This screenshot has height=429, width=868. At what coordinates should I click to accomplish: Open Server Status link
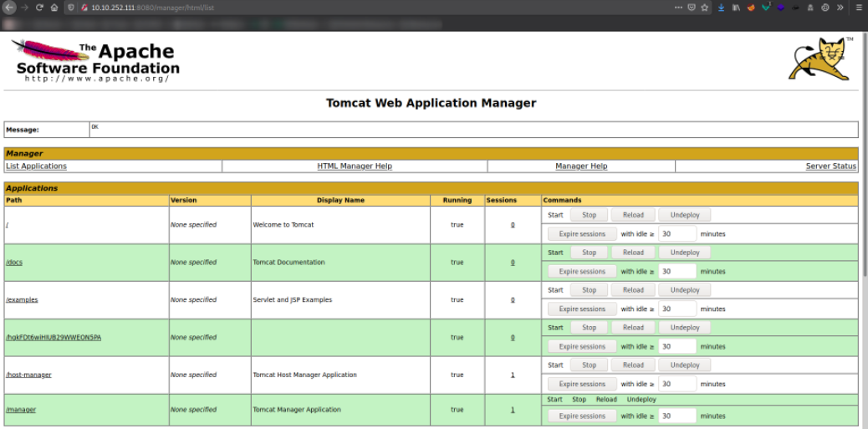tap(831, 166)
